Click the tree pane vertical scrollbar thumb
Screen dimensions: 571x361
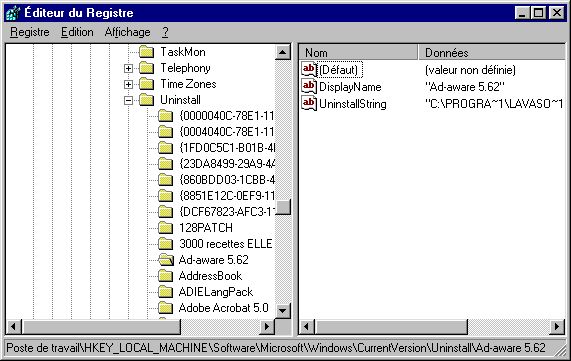(x=283, y=207)
